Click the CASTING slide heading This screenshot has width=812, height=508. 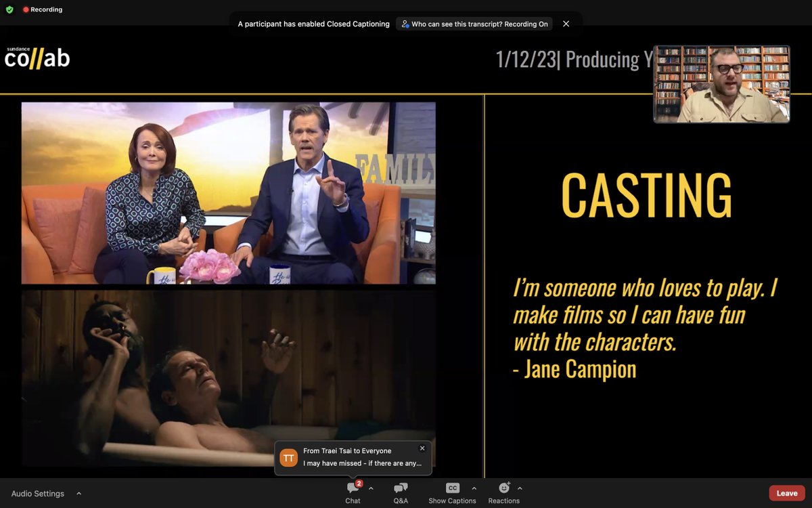[x=646, y=195]
